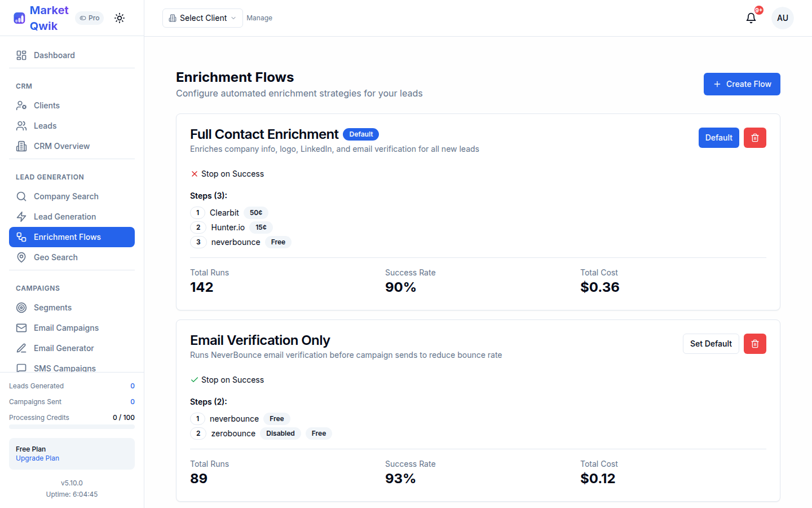The height and width of the screenshot is (508, 812).
Task: Click the Processing Credits progress bar
Action: (x=72, y=427)
